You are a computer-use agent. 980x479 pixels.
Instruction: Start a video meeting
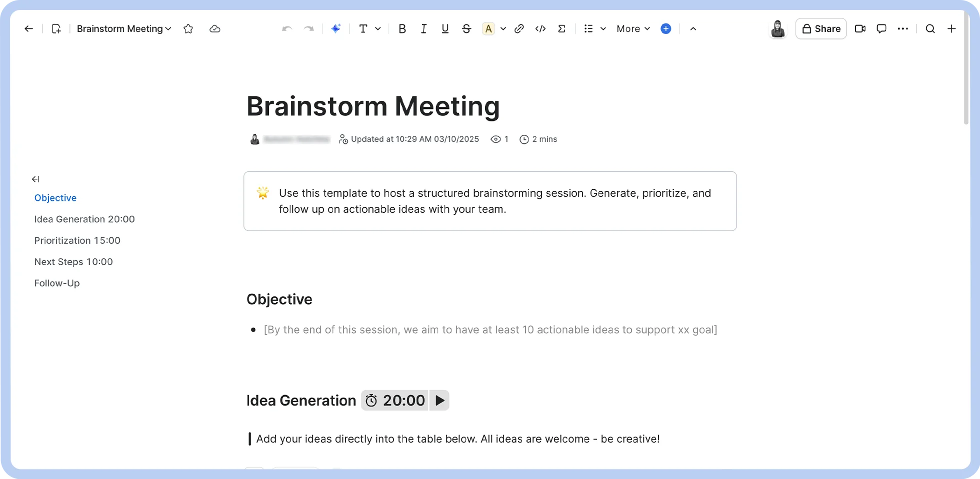[860, 28]
